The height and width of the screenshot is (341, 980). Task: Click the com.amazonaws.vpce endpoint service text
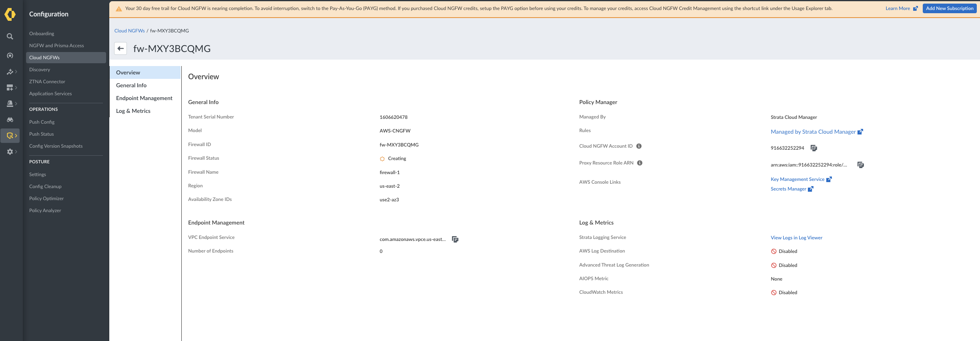[413, 239]
